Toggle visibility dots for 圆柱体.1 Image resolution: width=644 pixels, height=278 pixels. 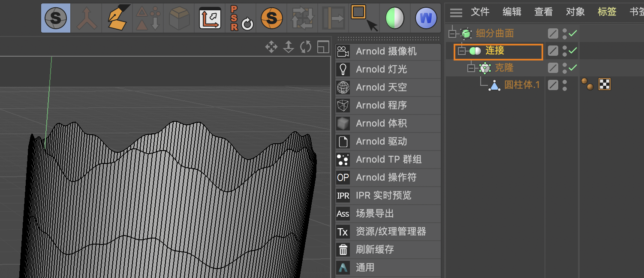point(565,85)
